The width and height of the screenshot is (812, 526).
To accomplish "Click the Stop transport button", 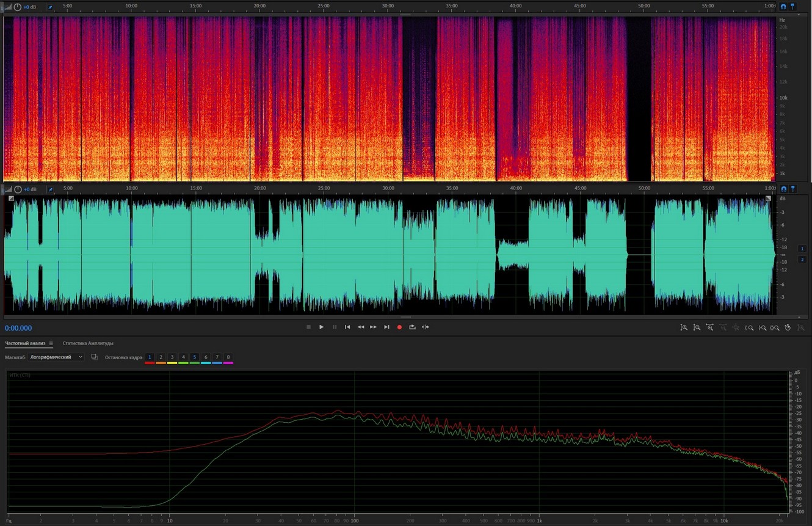I will 308,327.
